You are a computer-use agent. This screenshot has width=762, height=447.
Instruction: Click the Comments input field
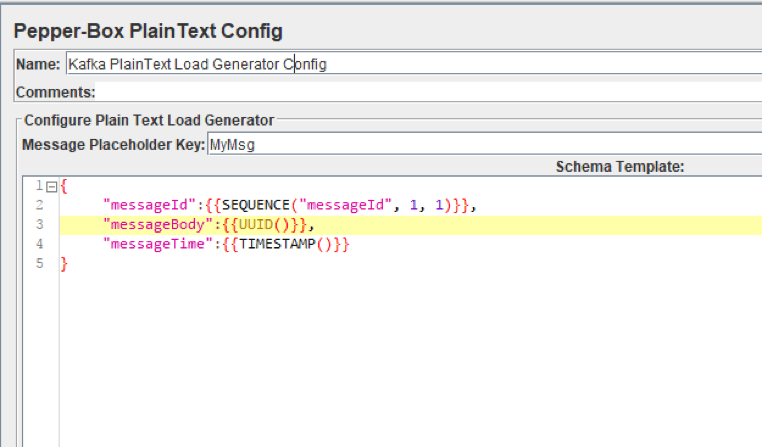click(x=429, y=91)
